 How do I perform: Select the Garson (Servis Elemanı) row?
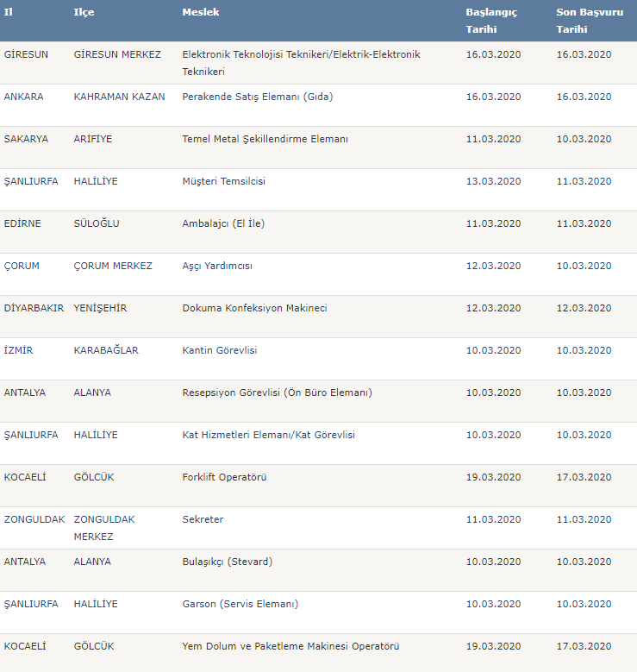[240, 604]
